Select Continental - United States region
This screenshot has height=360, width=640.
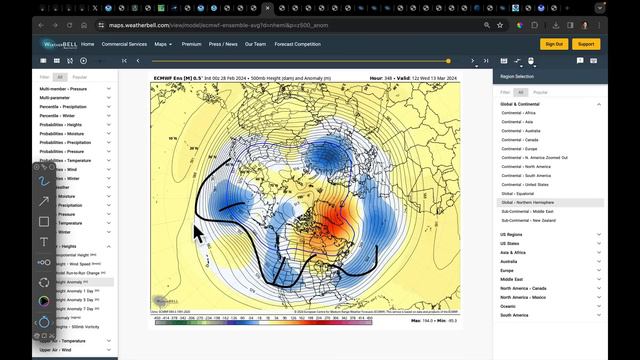click(525, 184)
